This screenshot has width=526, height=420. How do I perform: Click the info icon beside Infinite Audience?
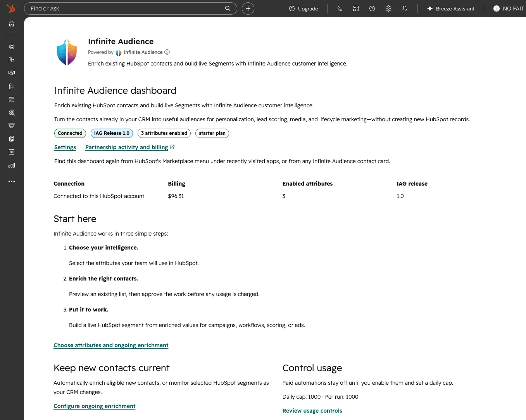tap(167, 52)
